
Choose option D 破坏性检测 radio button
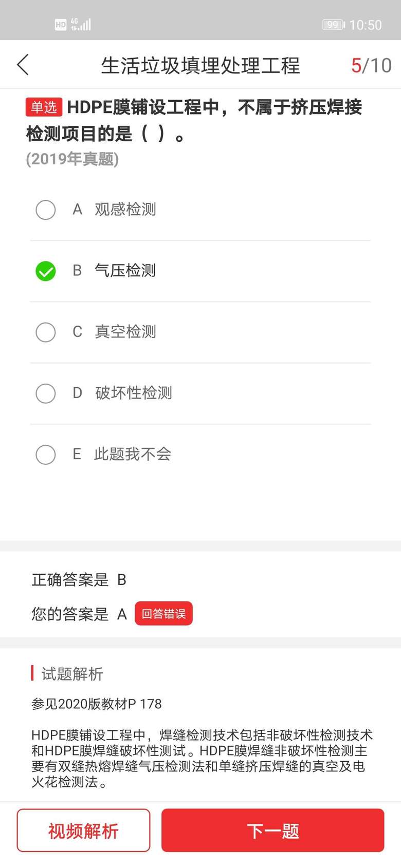pos(46,393)
